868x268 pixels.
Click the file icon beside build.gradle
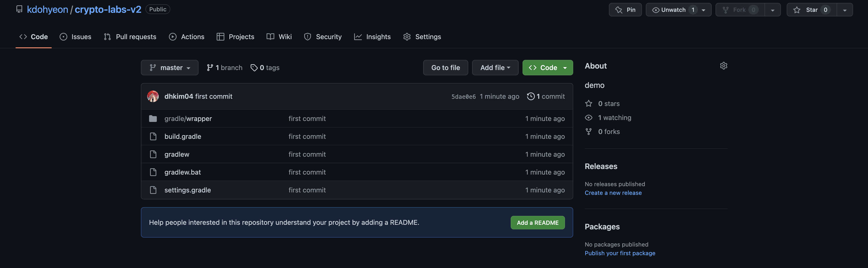tap(153, 136)
